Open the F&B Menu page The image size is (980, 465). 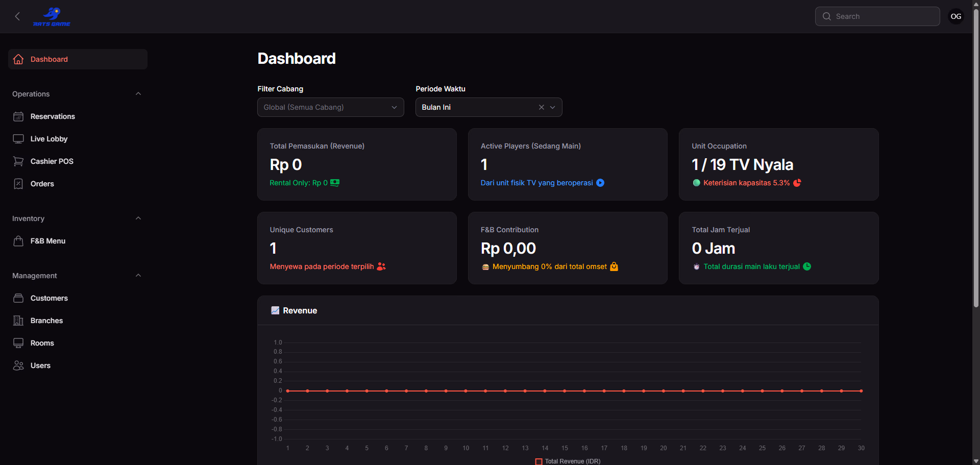78,241
